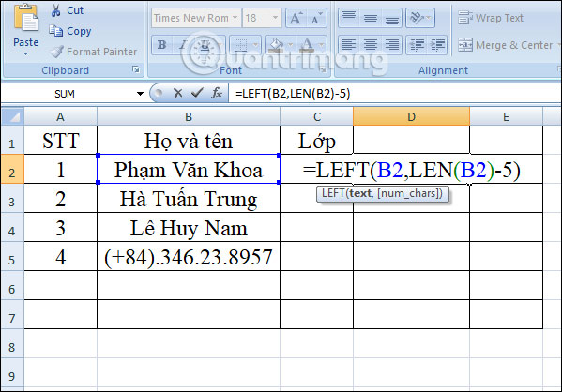This screenshot has width=562, height=392.
Task: Click STT cell with number 3
Action: point(60,228)
